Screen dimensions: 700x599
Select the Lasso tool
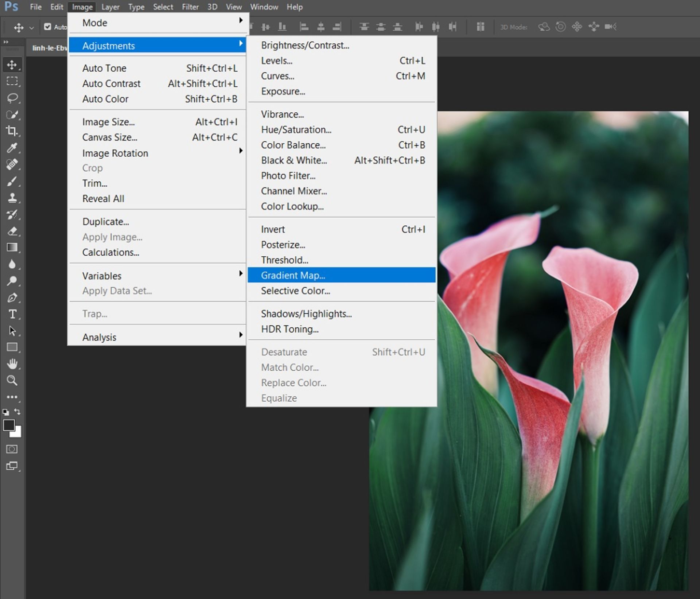12,98
